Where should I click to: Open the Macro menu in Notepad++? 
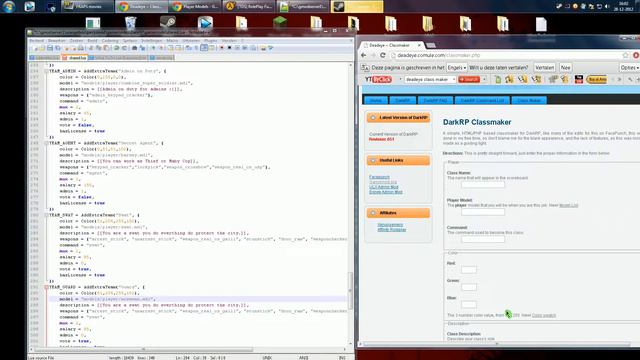(x=172, y=41)
